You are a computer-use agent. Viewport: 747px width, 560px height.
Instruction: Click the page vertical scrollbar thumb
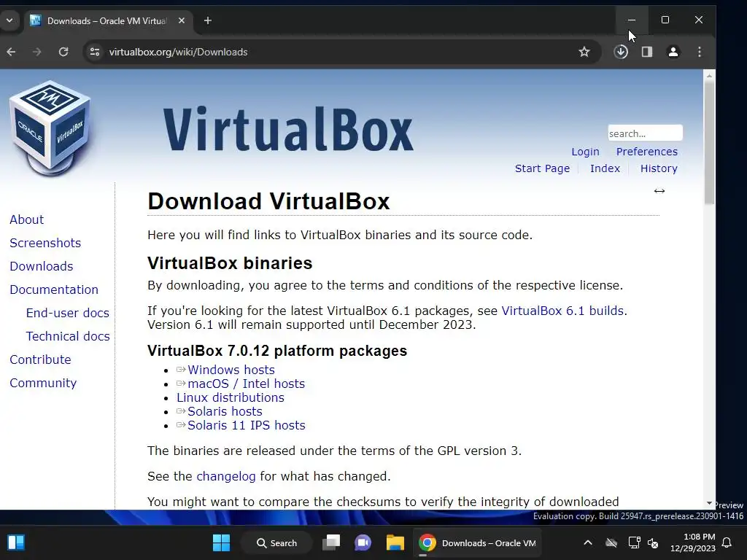pyautogui.click(x=709, y=143)
